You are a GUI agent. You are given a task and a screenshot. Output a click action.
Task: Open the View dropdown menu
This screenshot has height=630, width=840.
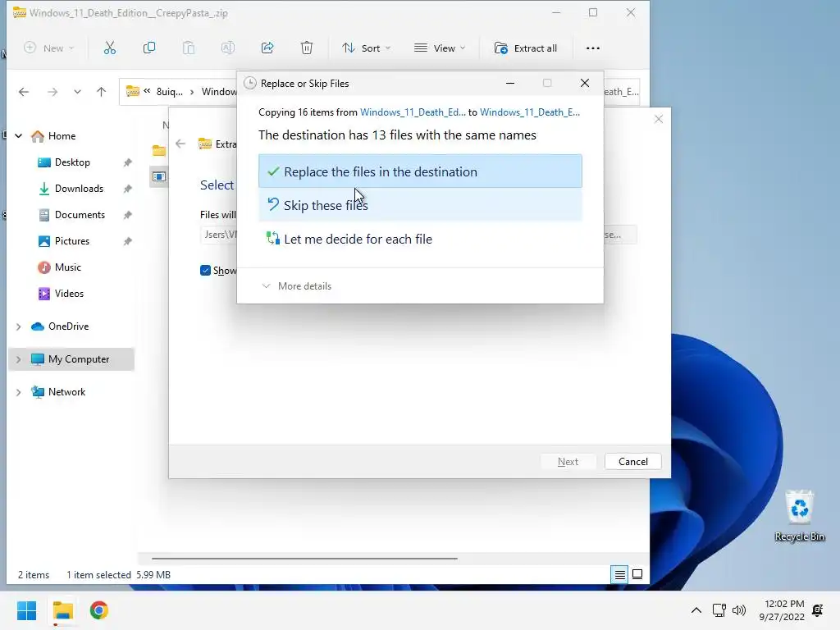(x=440, y=48)
